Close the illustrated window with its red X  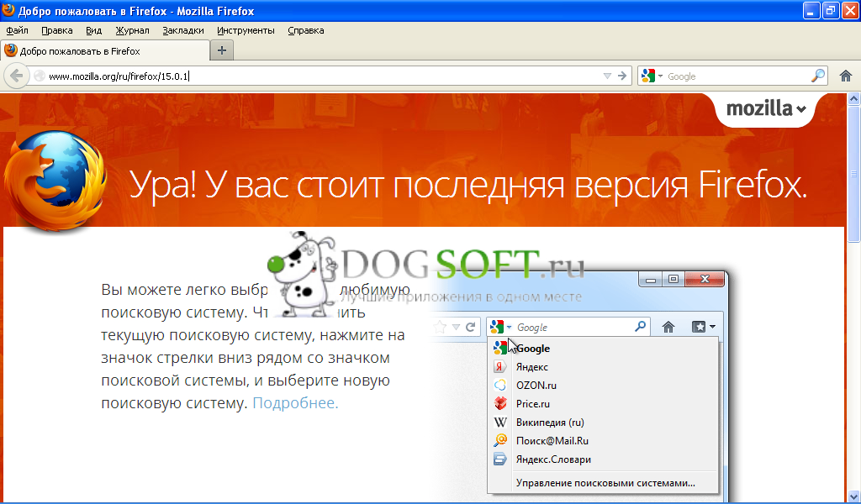point(705,279)
